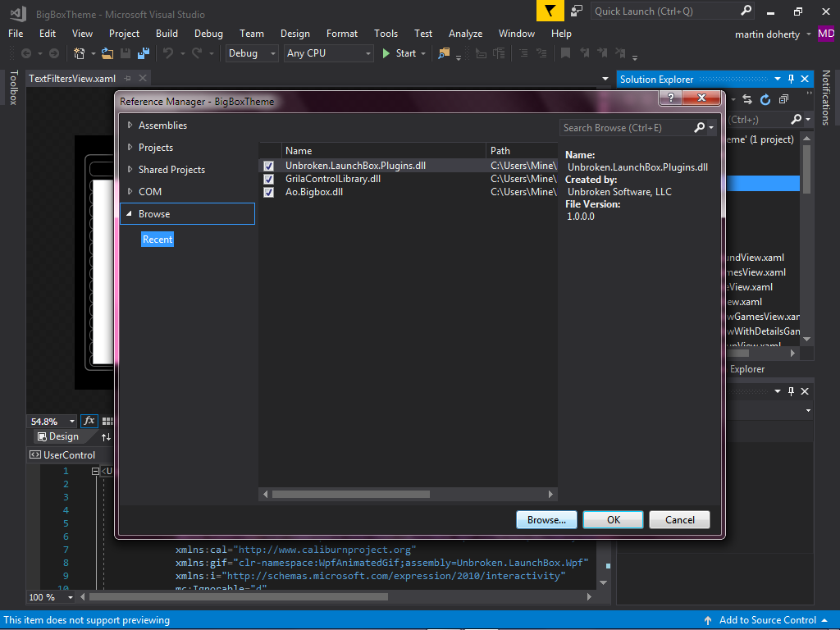The width and height of the screenshot is (840, 630).
Task: Click the Search Browse input field
Action: point(627,127)
